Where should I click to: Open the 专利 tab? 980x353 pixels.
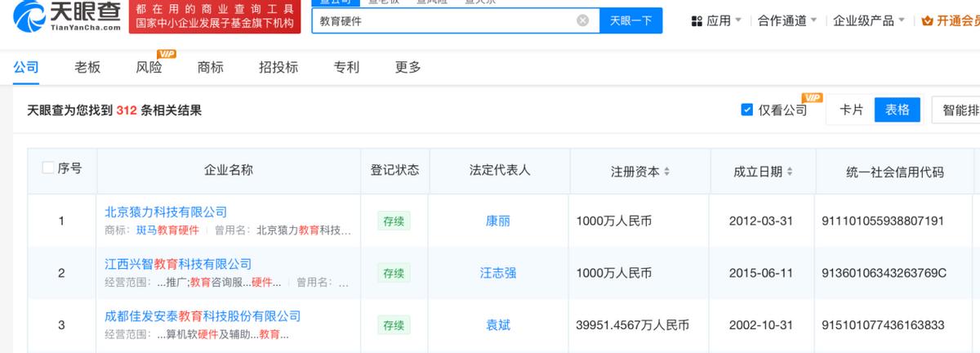click(x=346, y=68)
